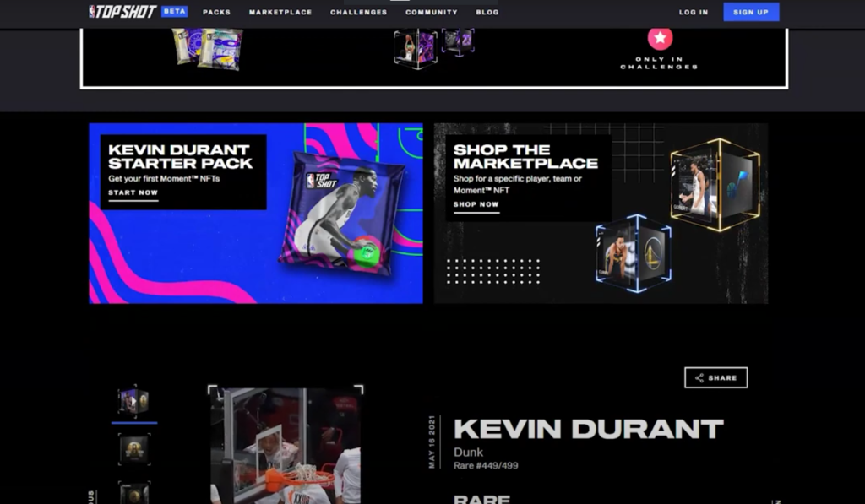Image resolution: width=865 pixels, height=504 pixels.
Task: Click the NBA Top Shot logo
Action: 123,12
